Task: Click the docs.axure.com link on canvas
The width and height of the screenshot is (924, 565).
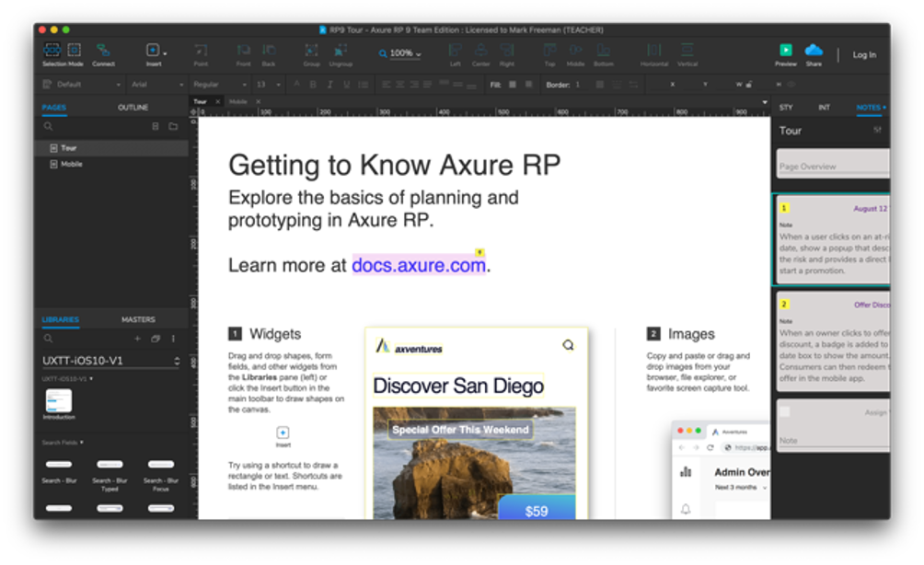Action: click(419, 265)
